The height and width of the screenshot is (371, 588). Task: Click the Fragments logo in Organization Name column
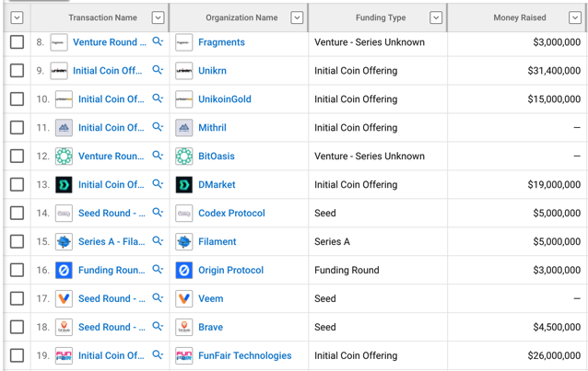(183, 42)
